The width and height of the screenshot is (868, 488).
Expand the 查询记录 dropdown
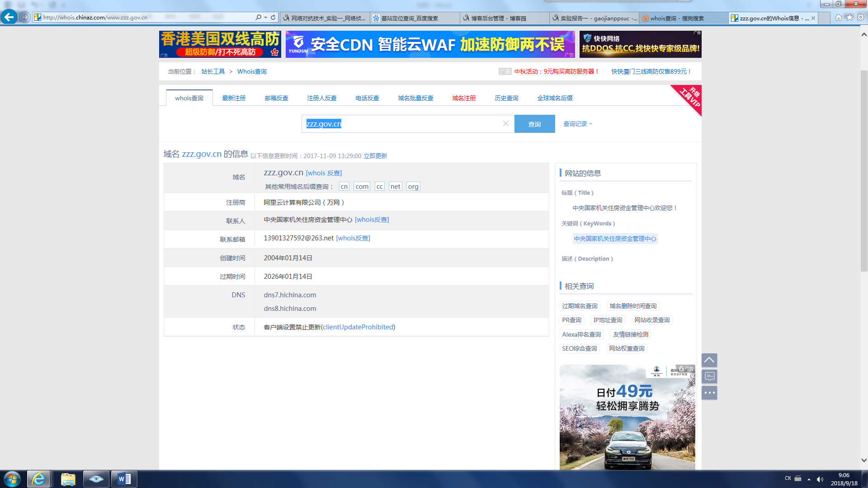point(577,124)
